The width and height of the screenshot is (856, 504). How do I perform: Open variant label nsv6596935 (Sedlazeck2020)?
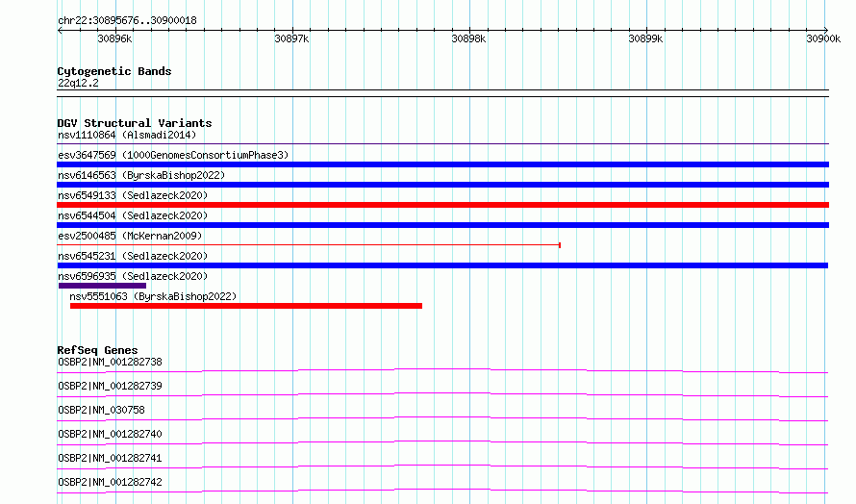[x=133, y=276]
